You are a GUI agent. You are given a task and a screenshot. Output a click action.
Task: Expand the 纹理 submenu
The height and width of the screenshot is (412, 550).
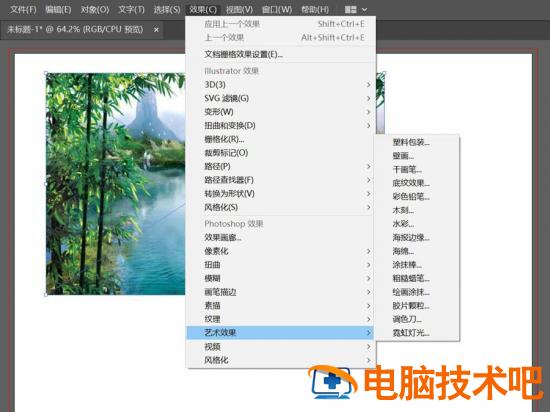coord(281,319)
